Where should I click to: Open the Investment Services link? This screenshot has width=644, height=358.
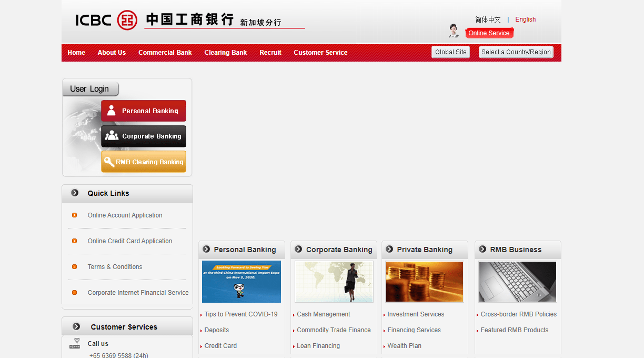416,314
